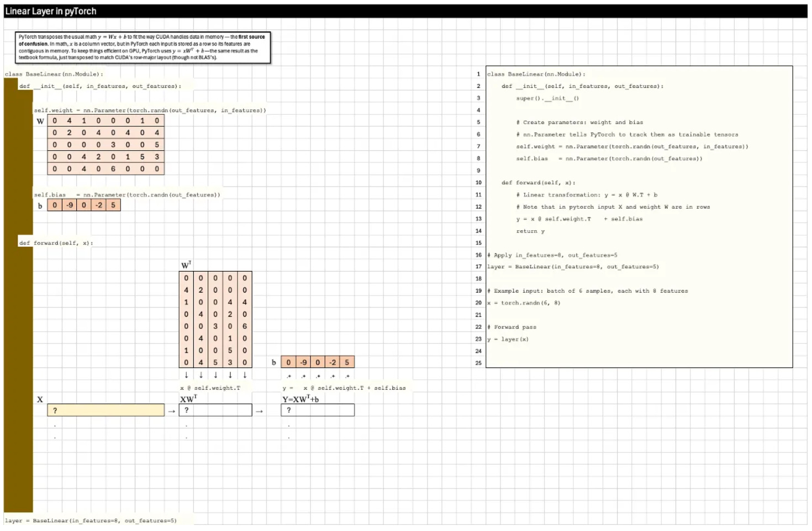Click the '# Example input: batch of 6 samples' comment

(x=588, y=291)
